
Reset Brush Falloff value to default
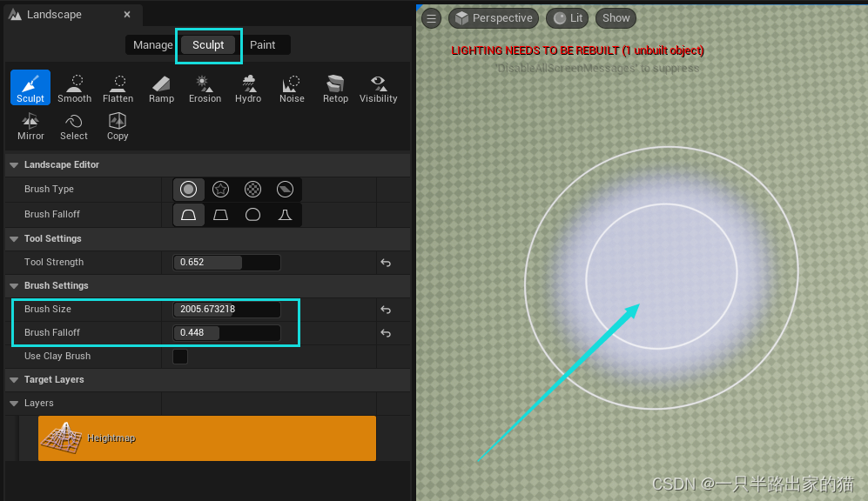pyautogui.click(x=386, y=333)
